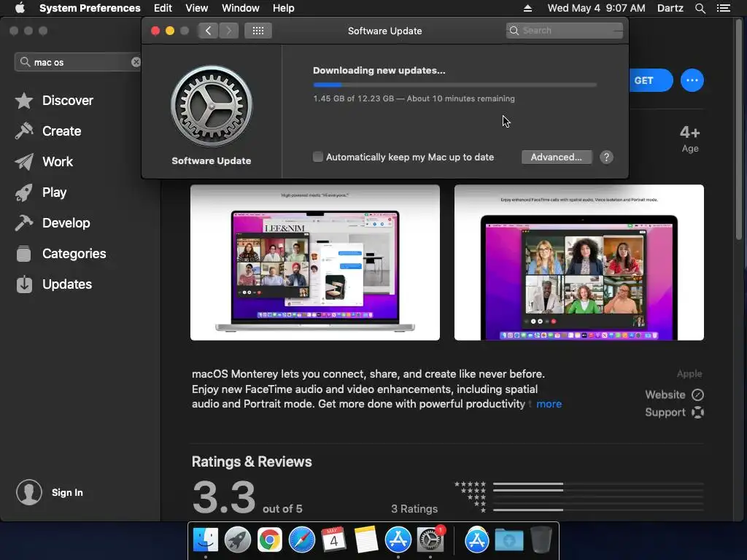
Task: Open the more options ellipsis button
Action: coord(692,80)
